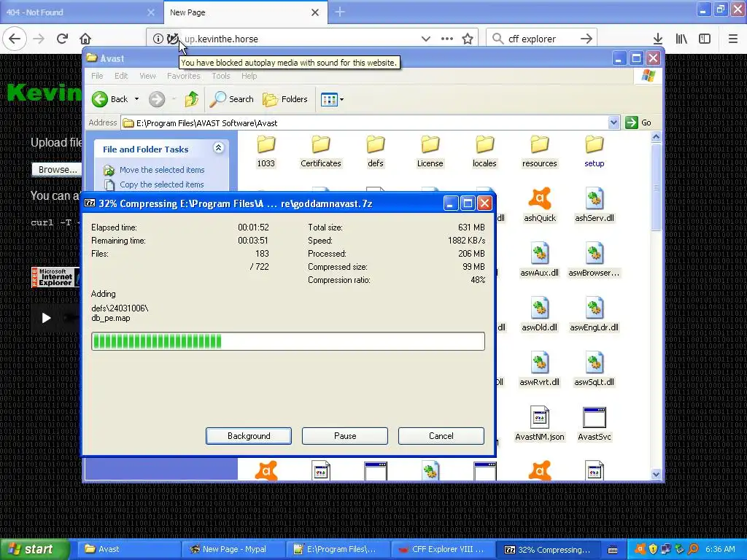Select the ashQuick file
Screen dimensions: 747x560
point(540,206)
